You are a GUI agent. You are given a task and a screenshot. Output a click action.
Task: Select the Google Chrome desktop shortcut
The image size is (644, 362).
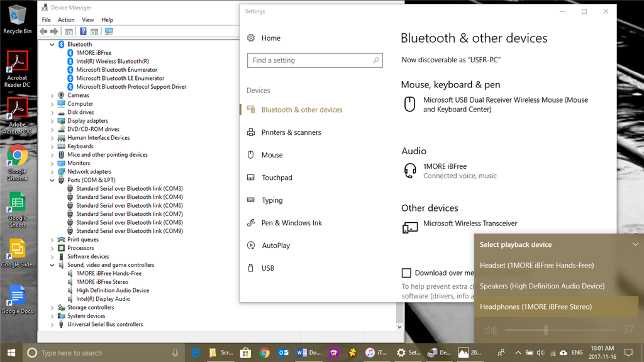[x=17, y=163]
